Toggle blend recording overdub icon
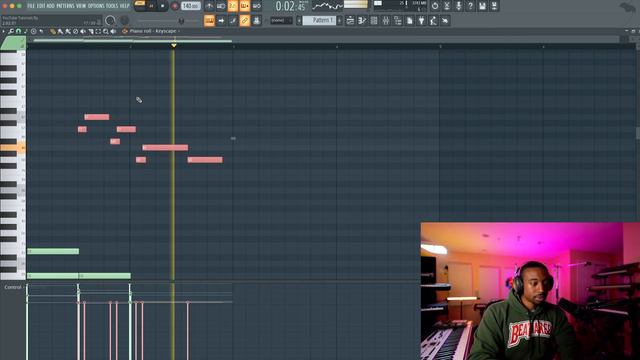This screenshot has width=640, height=360. tap(244, 6)
